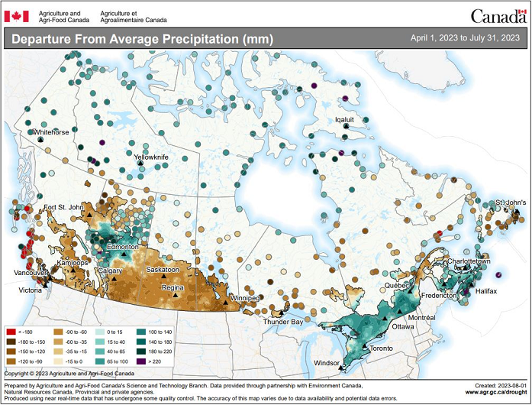Click the Thunder Bay city marker
This screenshot has height=405, width=532.
click(x=281, y=313)
